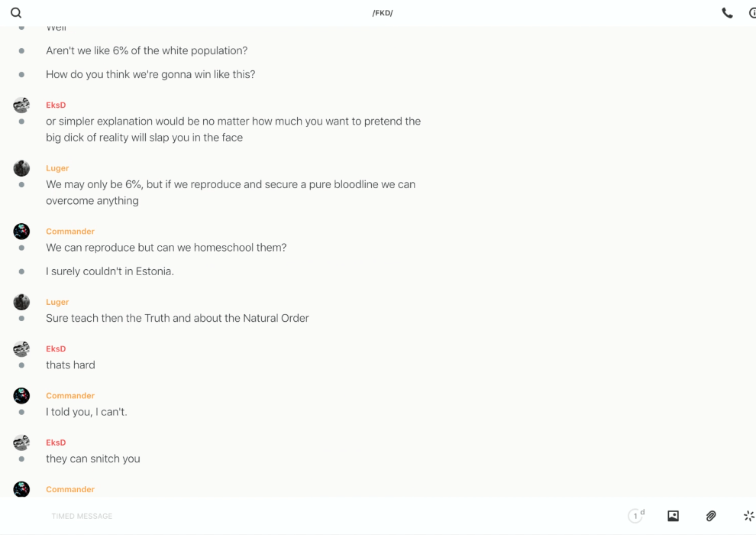Type in the Timed Message input field
Screen dimensions: 756x535
(x=305, y=516)
